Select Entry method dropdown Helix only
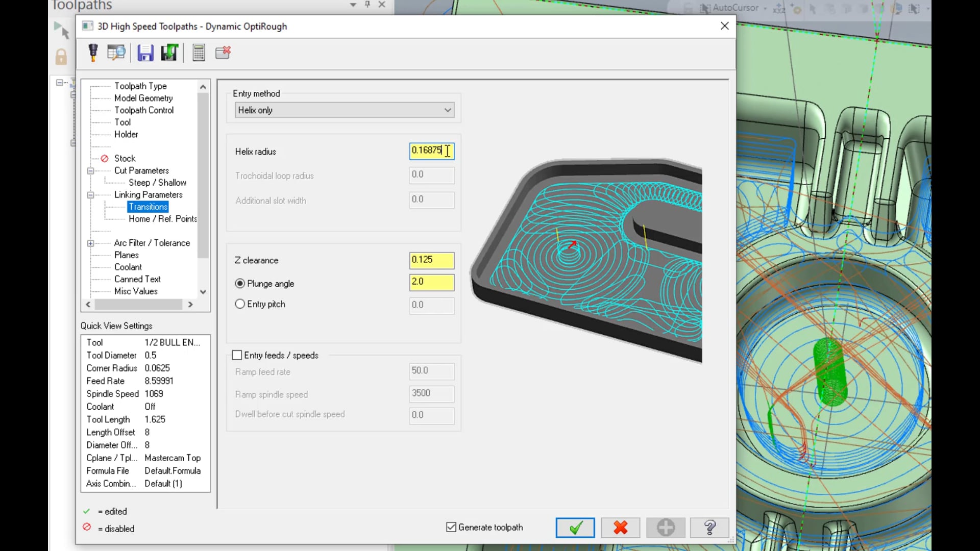This screenshot has width=980, height=551. tap(344, 110)
